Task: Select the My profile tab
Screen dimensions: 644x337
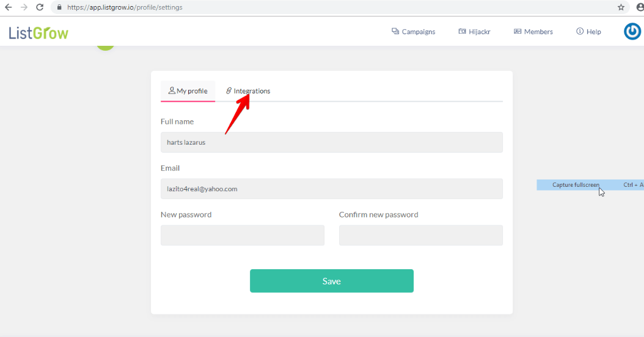Action: (x=188, y=91)
